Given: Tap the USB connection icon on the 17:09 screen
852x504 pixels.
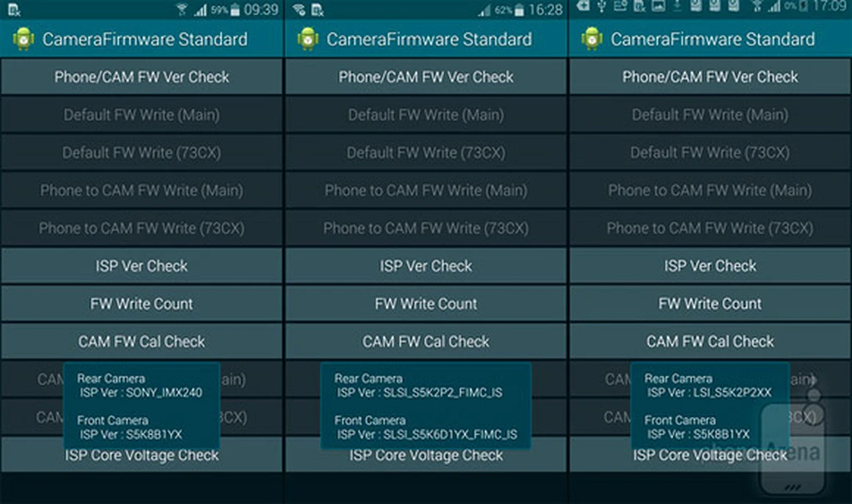Looking at the screenshot, I should [602, 7].
